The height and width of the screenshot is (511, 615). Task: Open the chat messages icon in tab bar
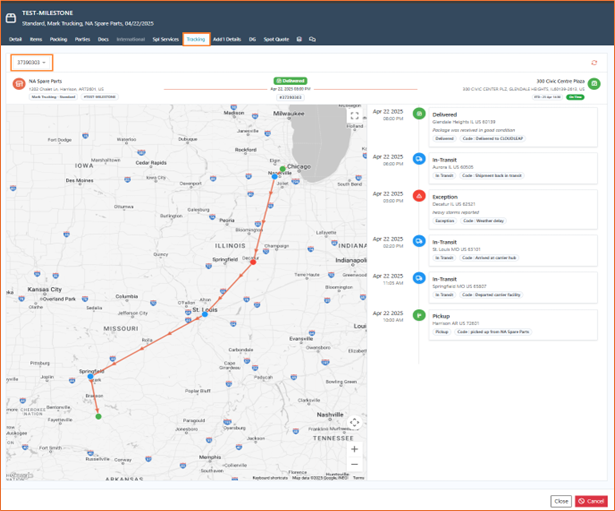coord(312,39)
